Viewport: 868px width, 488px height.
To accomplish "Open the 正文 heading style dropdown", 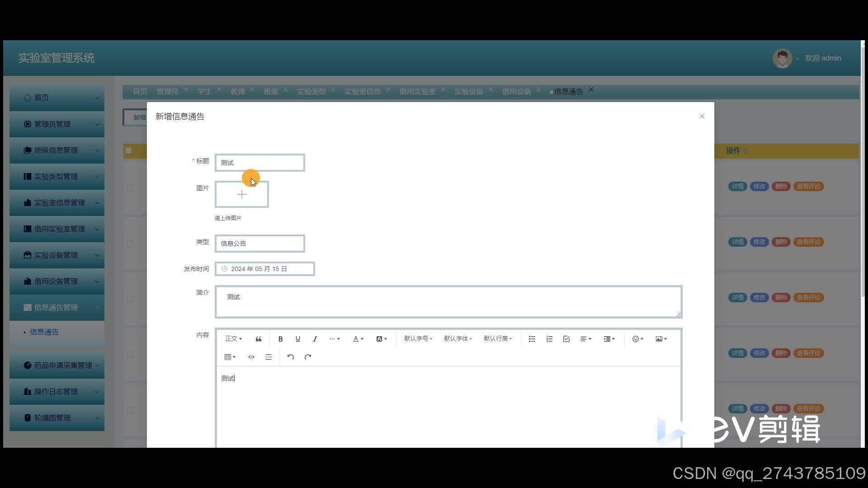I will [233, 338].
